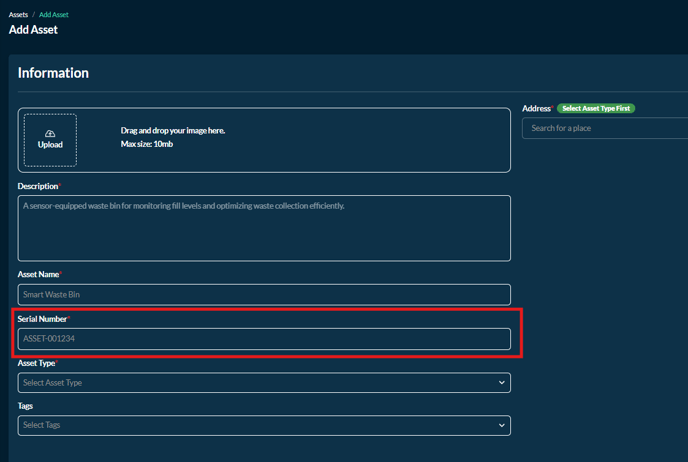688x462 pixels.
Task: Click the Drag and drop your image text
Action: [x=173, y=130]
